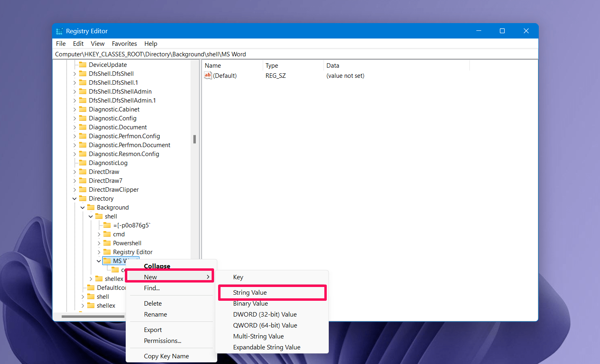
Task: Select the Diagnostic.Perfmon.Document key
Action: (129, 145)
